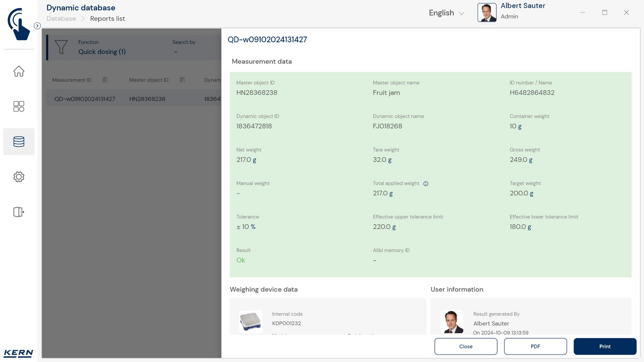The image size is (644, 362).
Task: Open Settings gear icon in sidebar
Action: click(x=19, y=177)
